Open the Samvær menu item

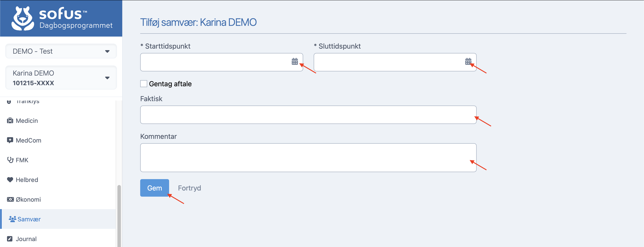[29, 219]
